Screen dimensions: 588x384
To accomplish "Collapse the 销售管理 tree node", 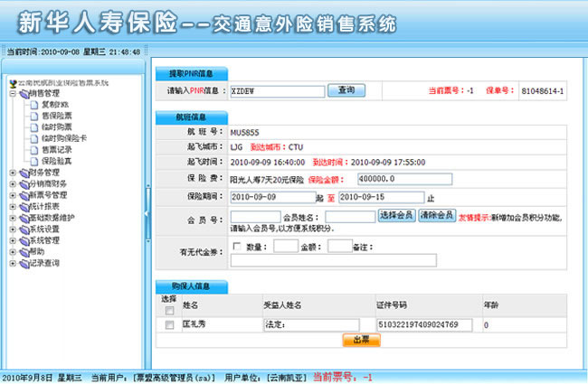I will [x=13, y=93].
